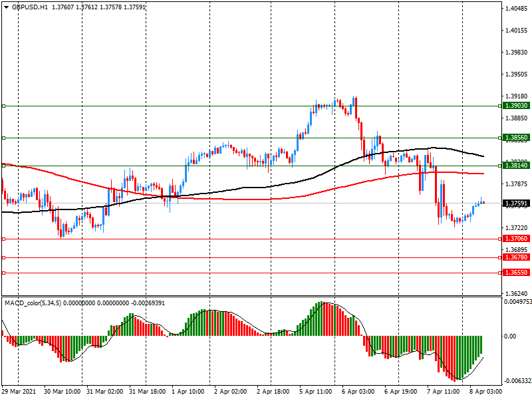Click the MACD scale value 0.0049753
The width and height of the screenshot is (532, 399).
(517, 302)
